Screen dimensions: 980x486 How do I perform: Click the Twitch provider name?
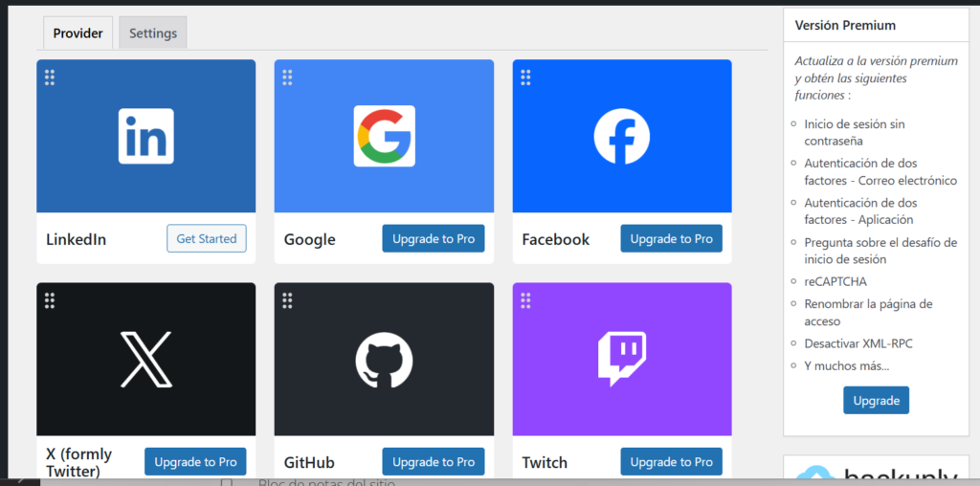545,463
